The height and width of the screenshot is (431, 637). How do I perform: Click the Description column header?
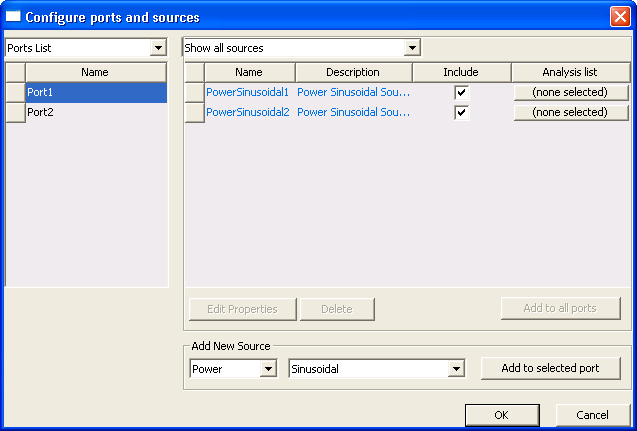(353, 72)
